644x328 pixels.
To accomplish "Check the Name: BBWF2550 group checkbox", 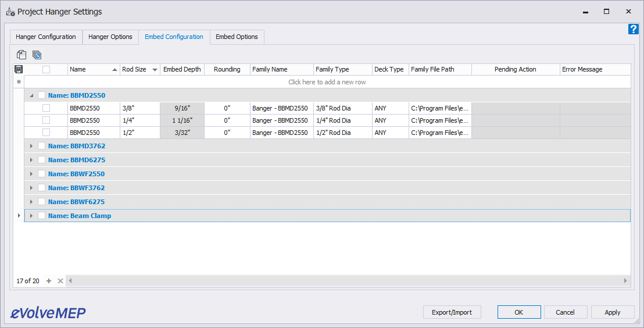I will point(41,174).
